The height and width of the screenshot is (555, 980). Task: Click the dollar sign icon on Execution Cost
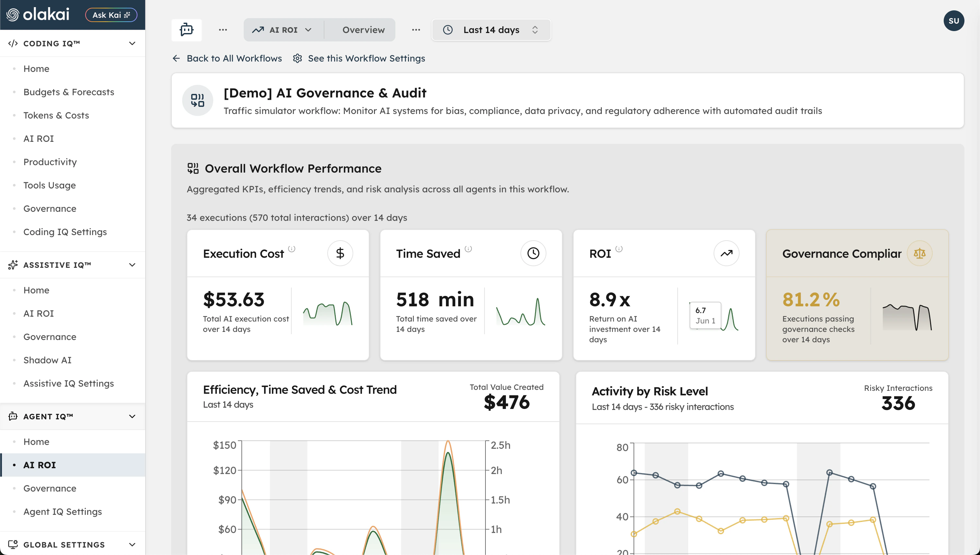340,253
